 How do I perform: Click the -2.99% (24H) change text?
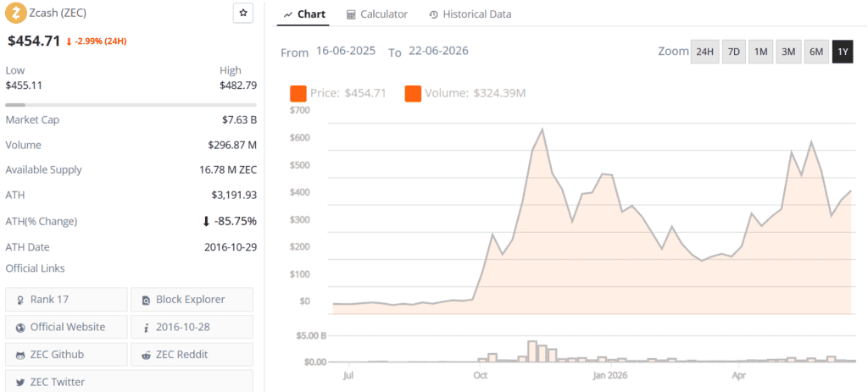pos(101,41)
